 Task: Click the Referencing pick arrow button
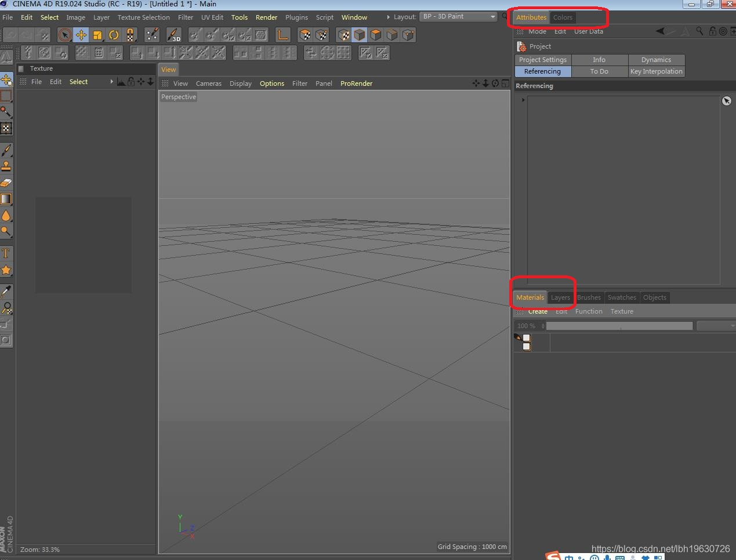[x=727, y=101]
